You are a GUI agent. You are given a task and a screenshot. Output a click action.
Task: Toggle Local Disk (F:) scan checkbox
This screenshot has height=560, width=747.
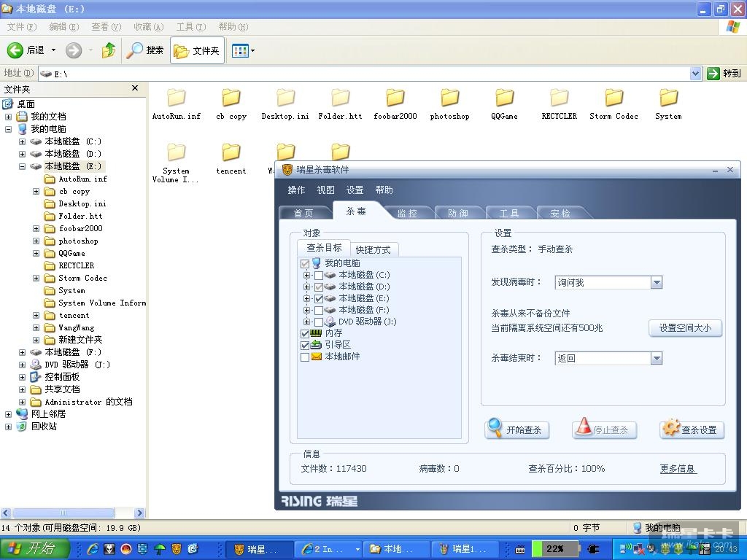(319, 311)
